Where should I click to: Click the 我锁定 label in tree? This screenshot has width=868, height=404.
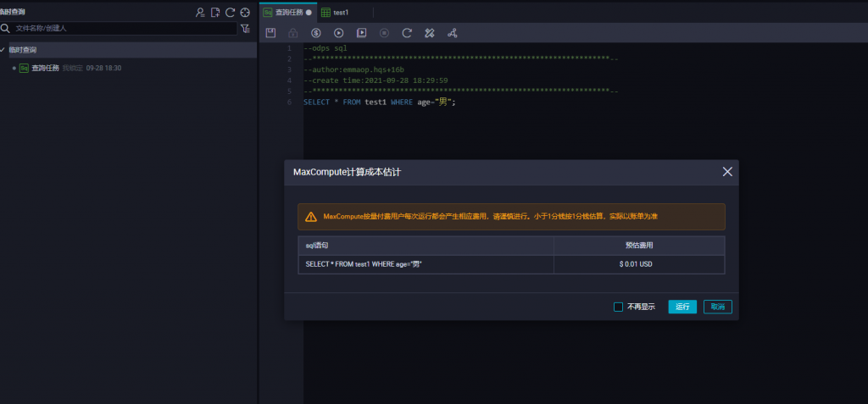[x=73, y=68]
